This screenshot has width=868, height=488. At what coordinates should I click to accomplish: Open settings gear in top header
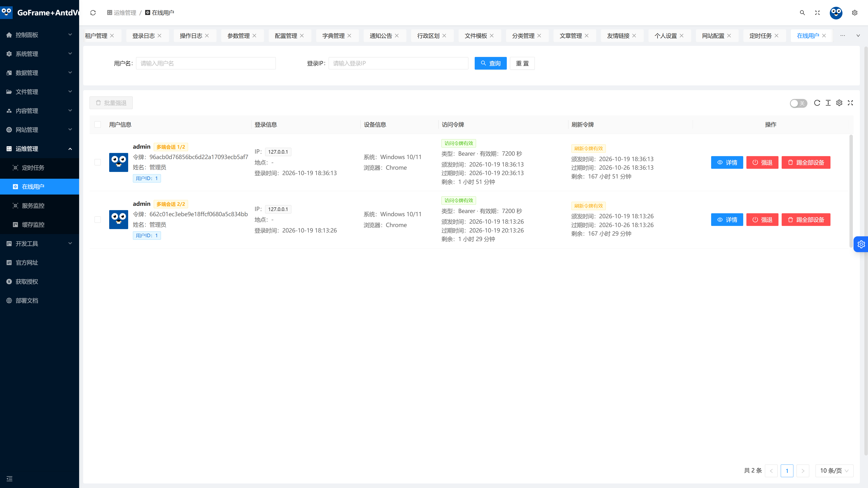tap(854, 13)
